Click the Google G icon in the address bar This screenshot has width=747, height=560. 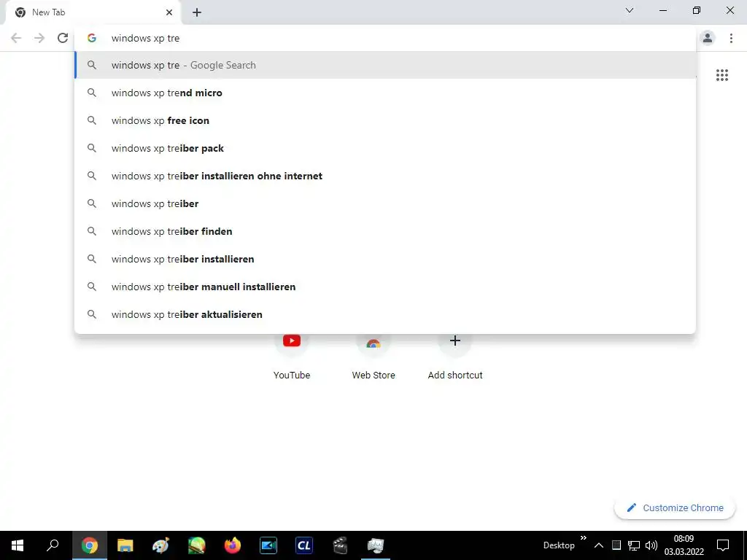click(x=92, y=38)
